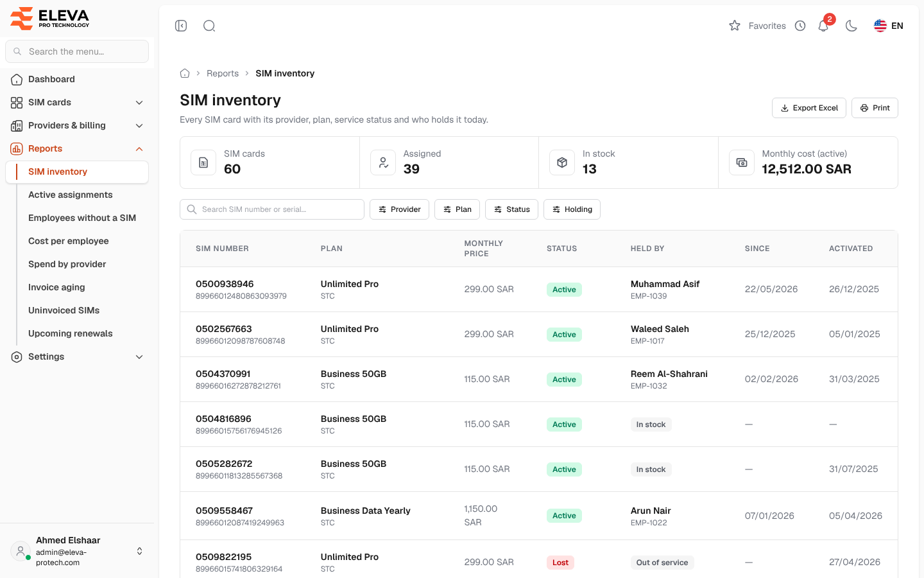Screen dimensions: 924x578
Task: Click the In stock box icon
Action: click(x=562, y=162)
